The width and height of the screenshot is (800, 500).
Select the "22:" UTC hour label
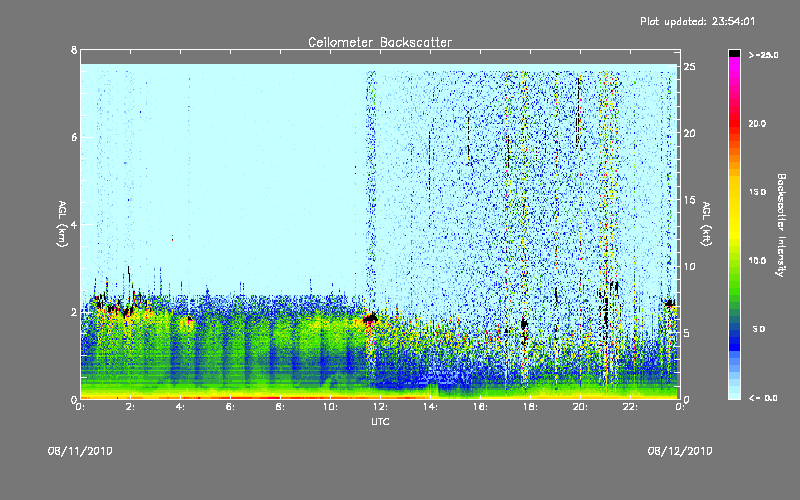click(x=631, y=407)
